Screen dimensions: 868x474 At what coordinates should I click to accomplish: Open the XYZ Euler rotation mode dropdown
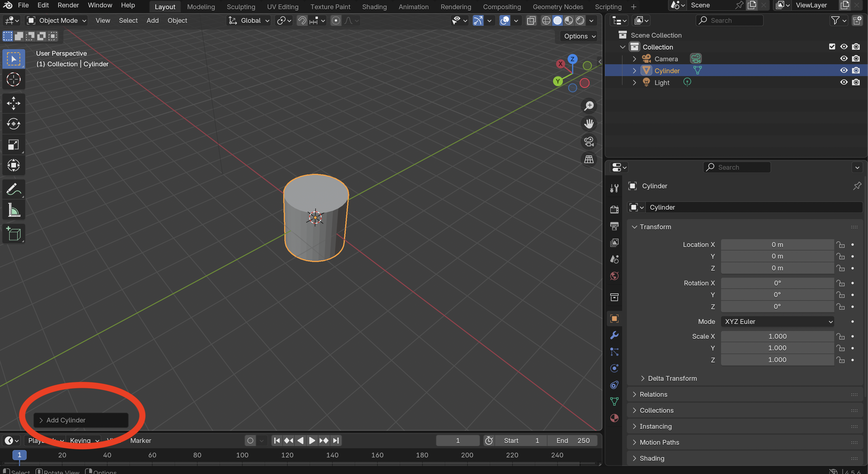[777, 322]
